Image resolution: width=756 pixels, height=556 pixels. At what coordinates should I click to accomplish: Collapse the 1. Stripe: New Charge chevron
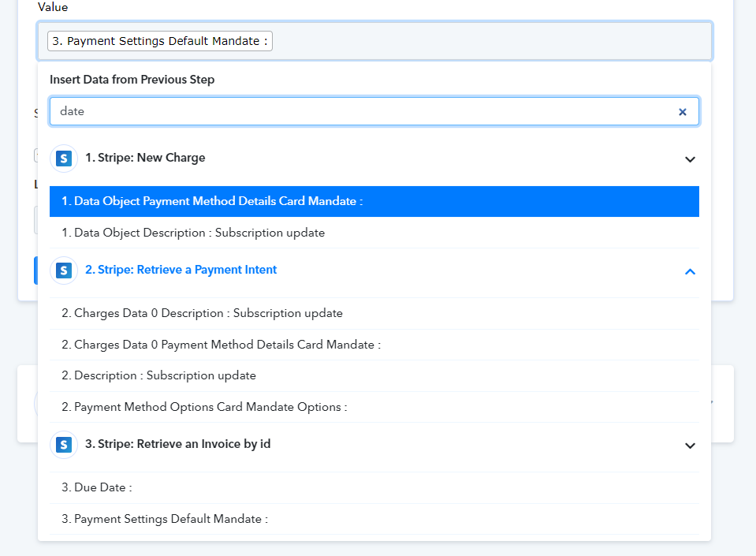690,159
